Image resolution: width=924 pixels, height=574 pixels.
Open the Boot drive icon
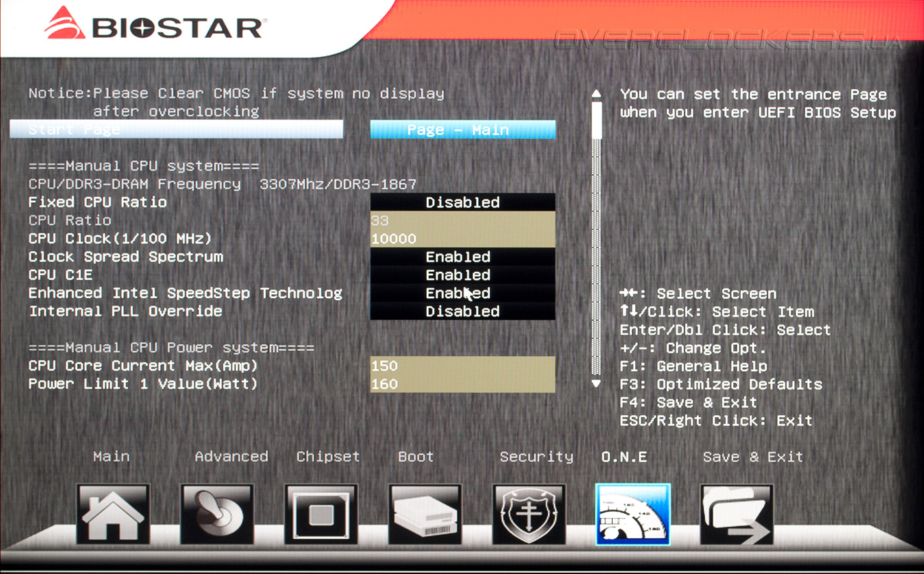pos(425,515)
